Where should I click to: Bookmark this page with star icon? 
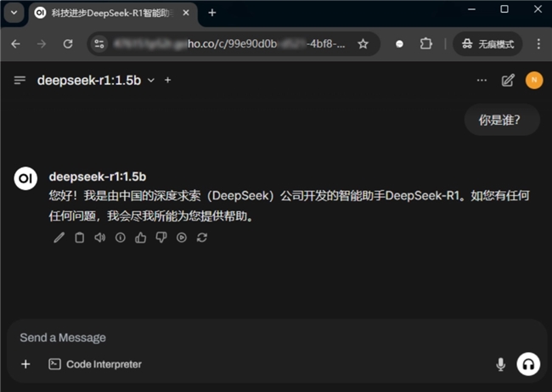[363, 44]
